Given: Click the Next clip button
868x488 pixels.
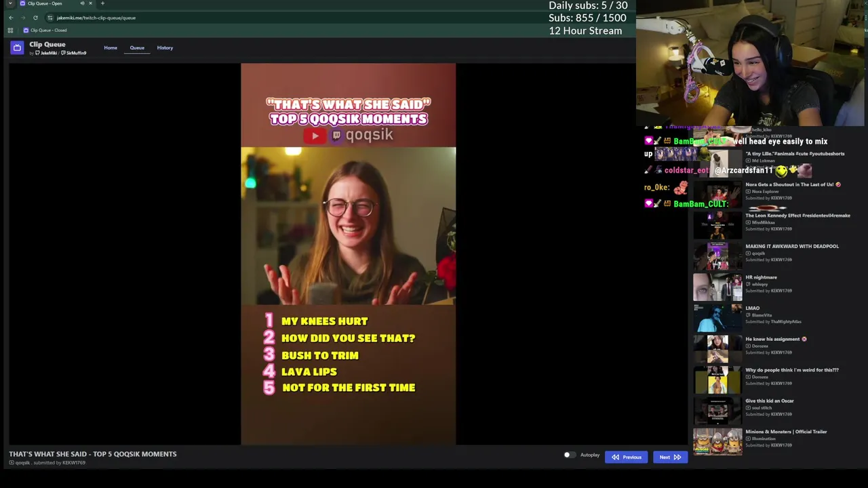Looking at the screenshot, I should point(670,457).
